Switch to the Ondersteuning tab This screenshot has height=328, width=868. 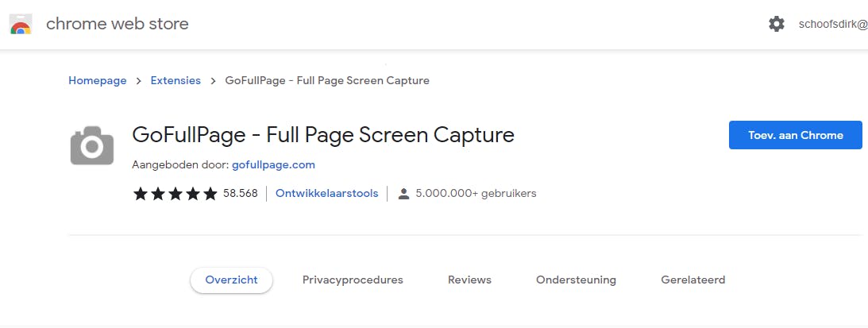[576, 280]
